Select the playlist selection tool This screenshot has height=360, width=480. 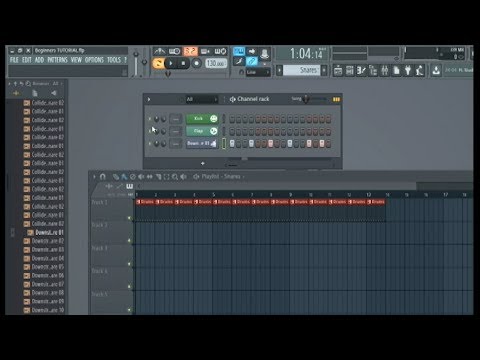point(166,177)
